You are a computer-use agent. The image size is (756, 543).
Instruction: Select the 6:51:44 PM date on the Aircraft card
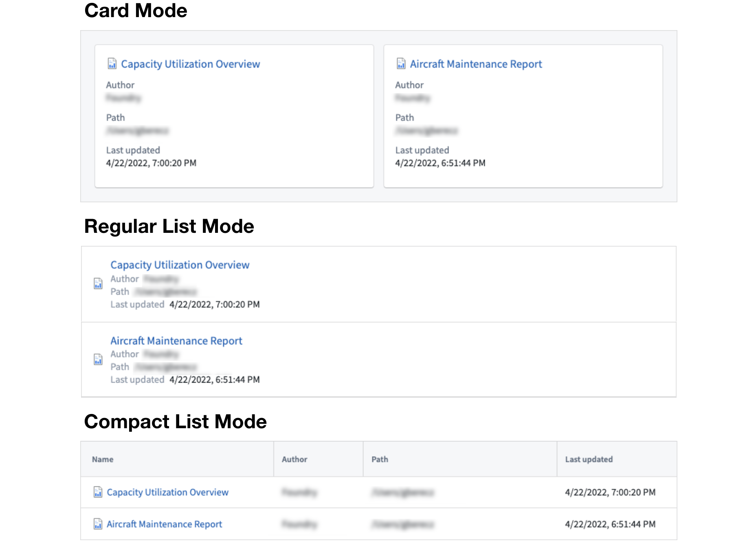pyautogui.click(x=440, y=163)
